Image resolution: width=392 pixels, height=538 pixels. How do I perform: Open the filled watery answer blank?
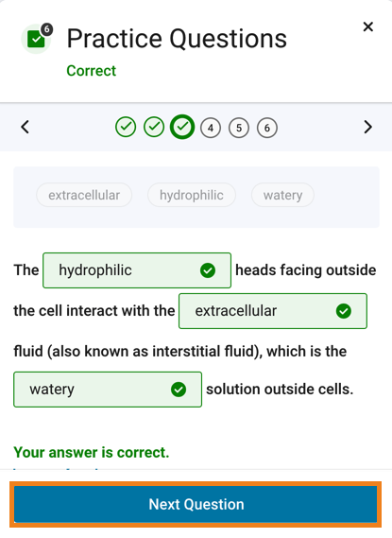108,390
